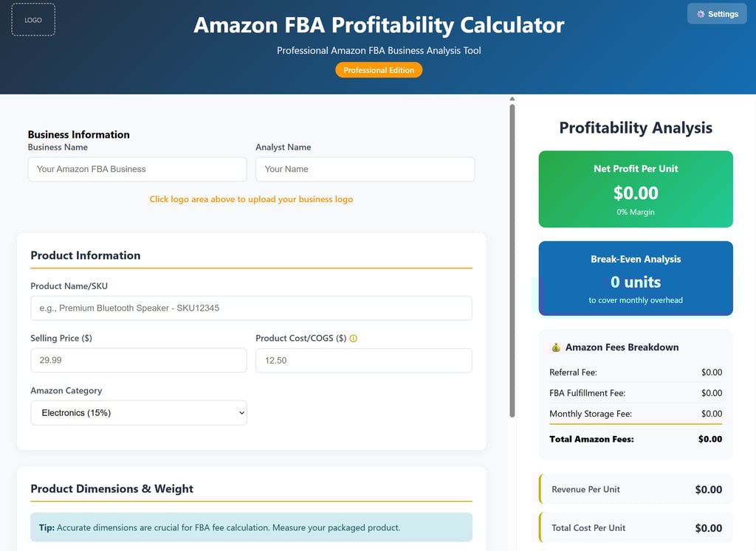Open the Settings button
Viewport: 756px width, 551px height.
717,14
